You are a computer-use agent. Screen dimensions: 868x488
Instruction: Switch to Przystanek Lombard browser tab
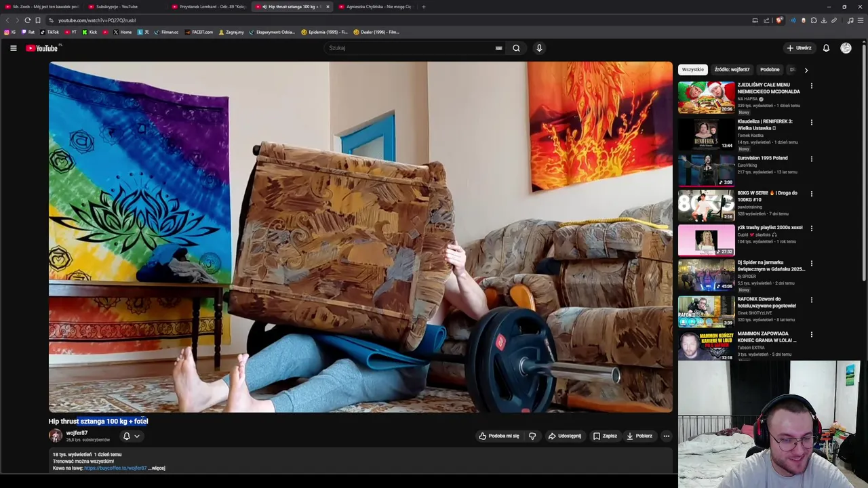[210, 7]
